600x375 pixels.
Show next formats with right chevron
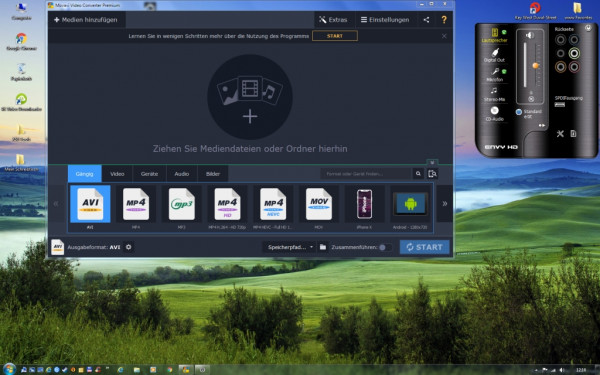445,204
